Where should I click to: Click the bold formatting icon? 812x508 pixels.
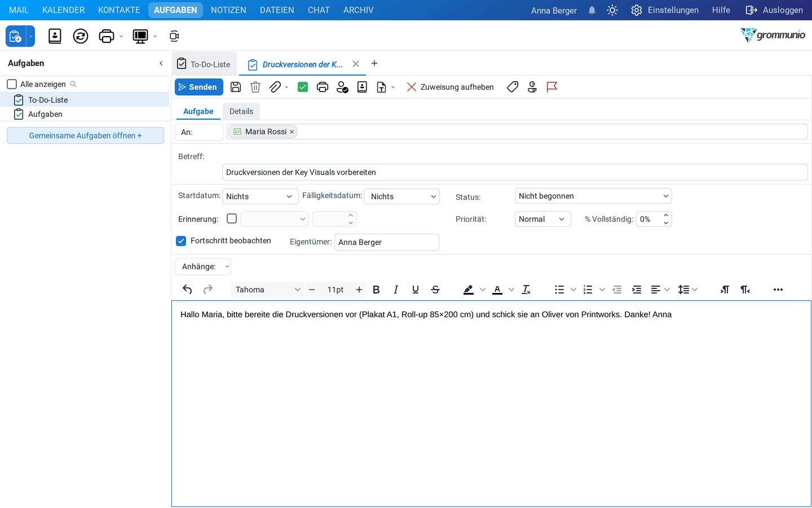point(376,290)
